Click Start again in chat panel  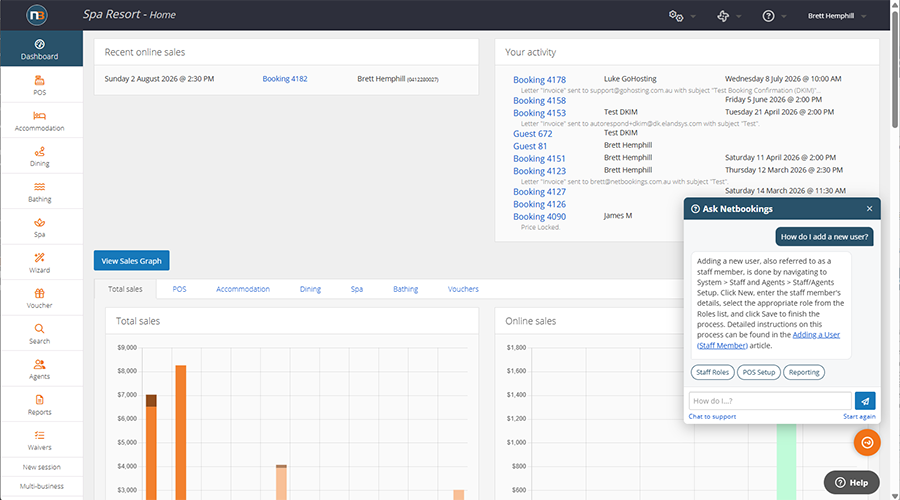tap(859, 416)
